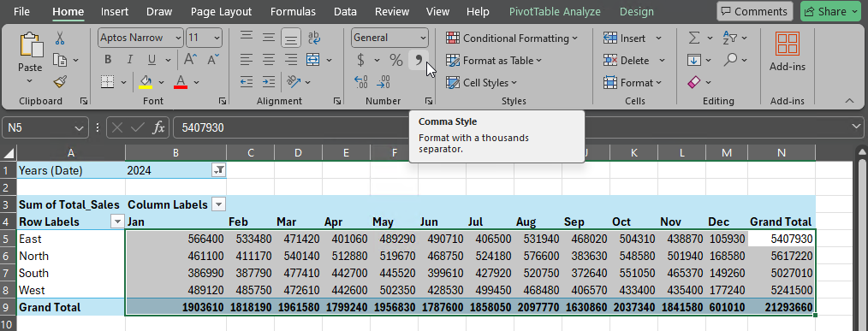Open Find & Select magnifier
This screenshot has height=331, width=868.
coord(730,59)
